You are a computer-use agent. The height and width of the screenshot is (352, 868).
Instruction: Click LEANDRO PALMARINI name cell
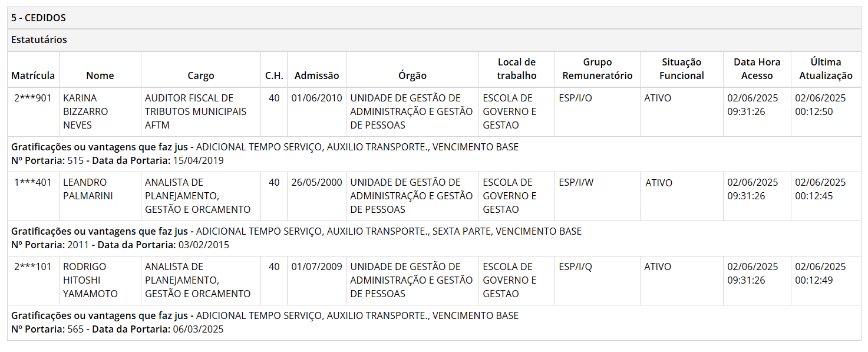click(x=88, y=189)
